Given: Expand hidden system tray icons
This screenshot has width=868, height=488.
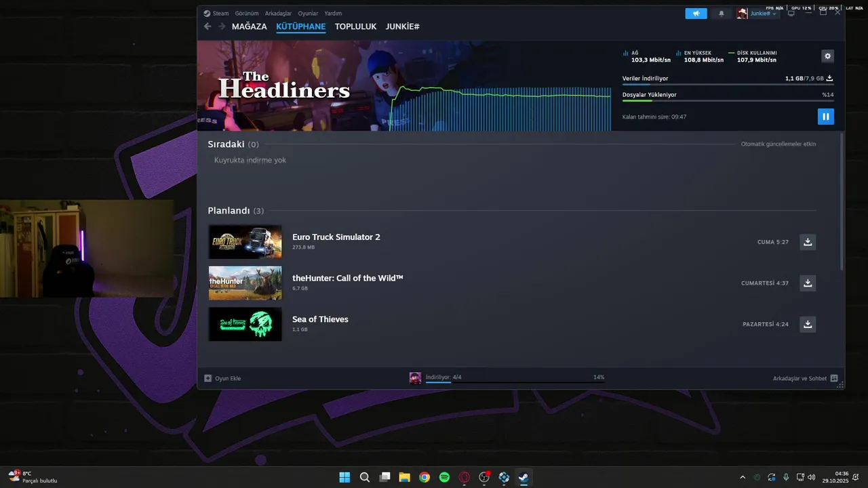Looking at the screenshot, I should pyautogui.click(x=743, y=477).
